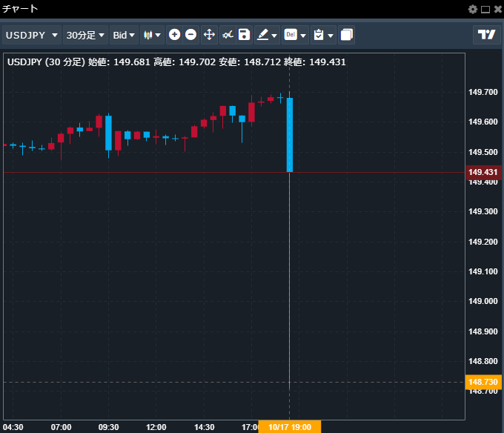Click the 04:30 time axis label
Viewport: 504px width, 433px height.
point(13,427)
